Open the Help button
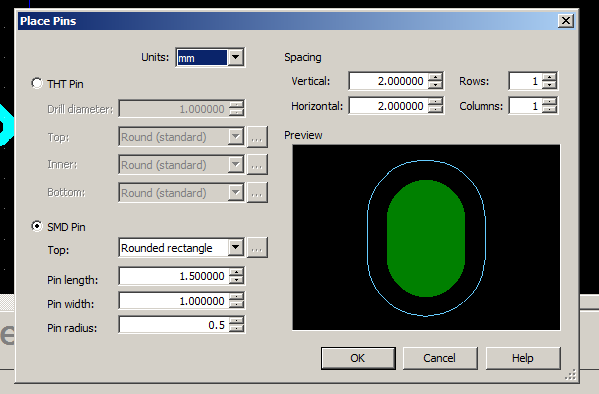The height and width of the screenshot is (394, 599). [523, 358]
